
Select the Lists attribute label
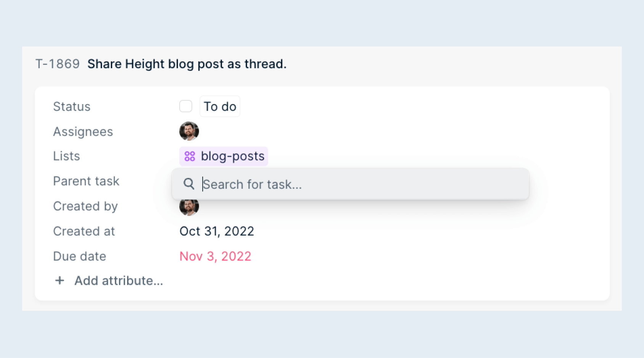pos(66,156)
